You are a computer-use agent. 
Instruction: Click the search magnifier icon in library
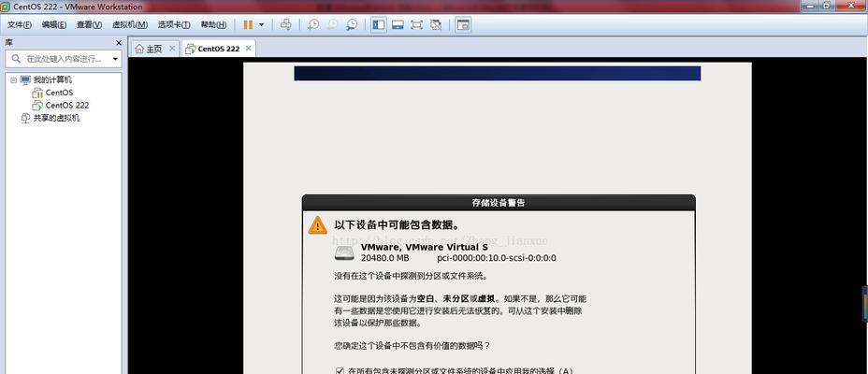pyautogui.click(x=16, y=59)
